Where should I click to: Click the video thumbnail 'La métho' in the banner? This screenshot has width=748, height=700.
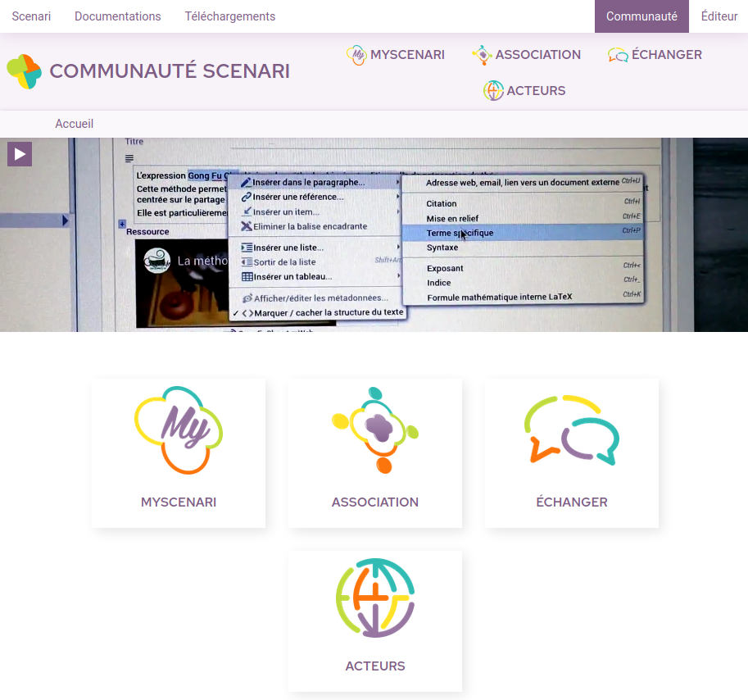pos(182,283)
